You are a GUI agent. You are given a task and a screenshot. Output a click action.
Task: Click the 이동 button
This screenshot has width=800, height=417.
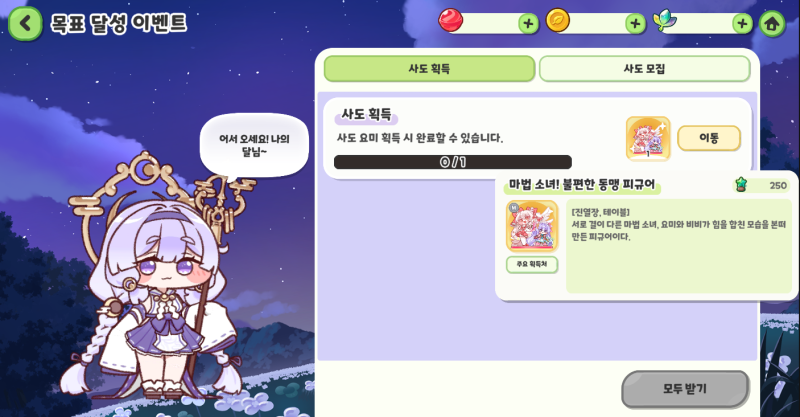(x=709, y=138)
